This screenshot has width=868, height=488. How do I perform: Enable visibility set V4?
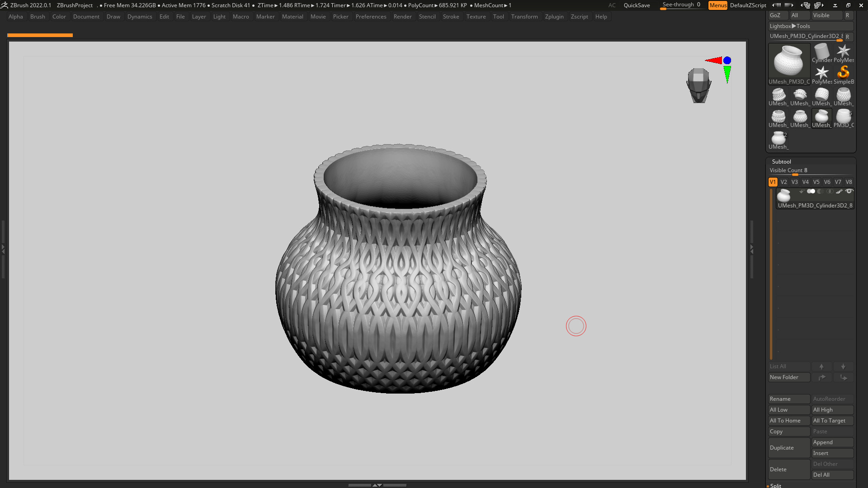805,182
